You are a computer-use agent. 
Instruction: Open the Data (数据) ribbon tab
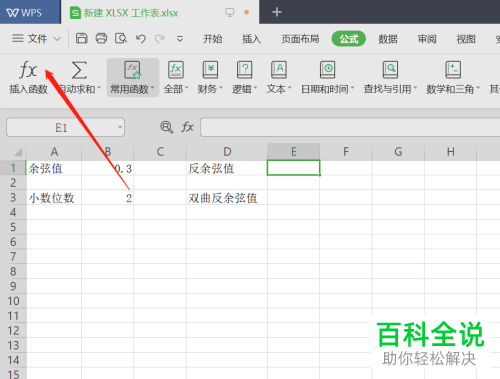[x=388, y=39]
